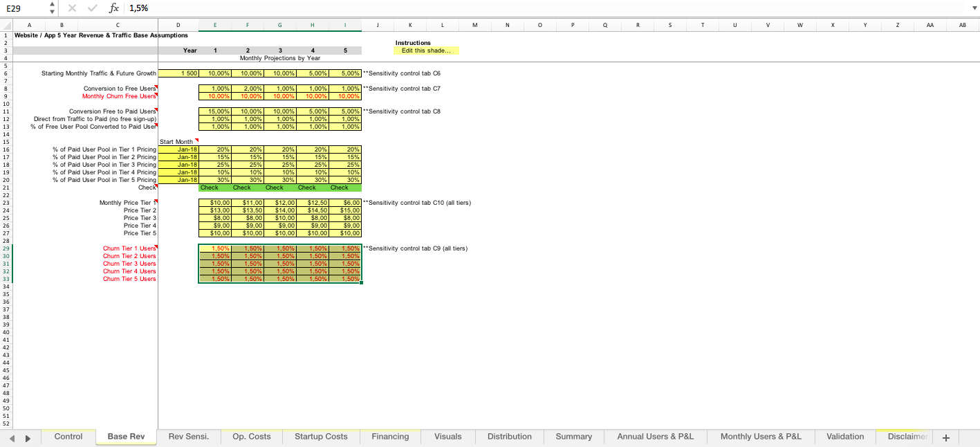Click the Name Box down stepper arrow
Viewport: 980px width, 447px height.
pyautogui.click(x=51, y=11)
